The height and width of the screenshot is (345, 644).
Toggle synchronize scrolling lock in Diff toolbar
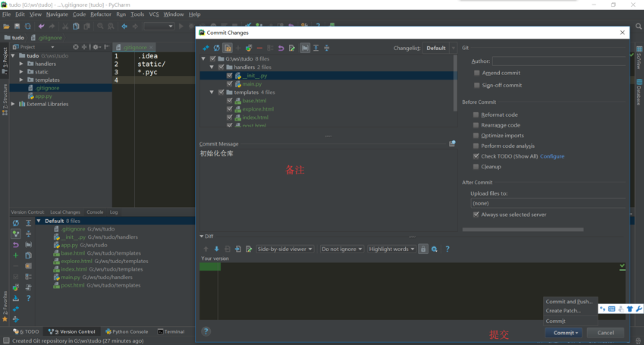tap(423, 249)
